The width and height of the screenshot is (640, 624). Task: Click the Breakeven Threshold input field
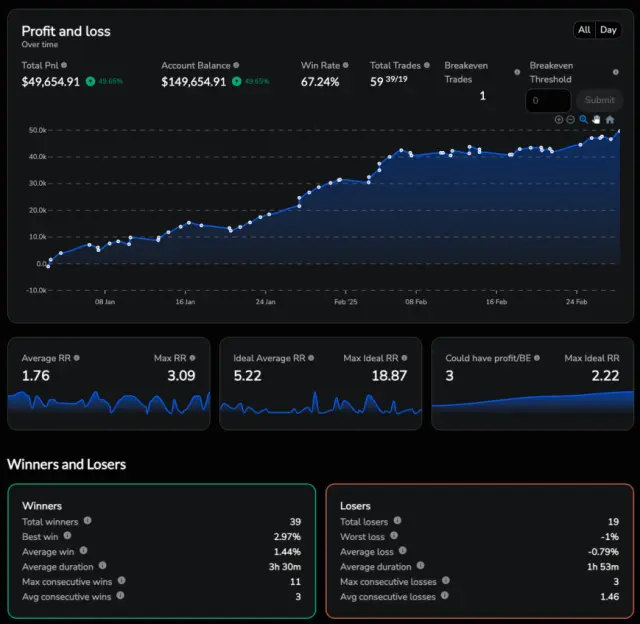click(548, 100)
